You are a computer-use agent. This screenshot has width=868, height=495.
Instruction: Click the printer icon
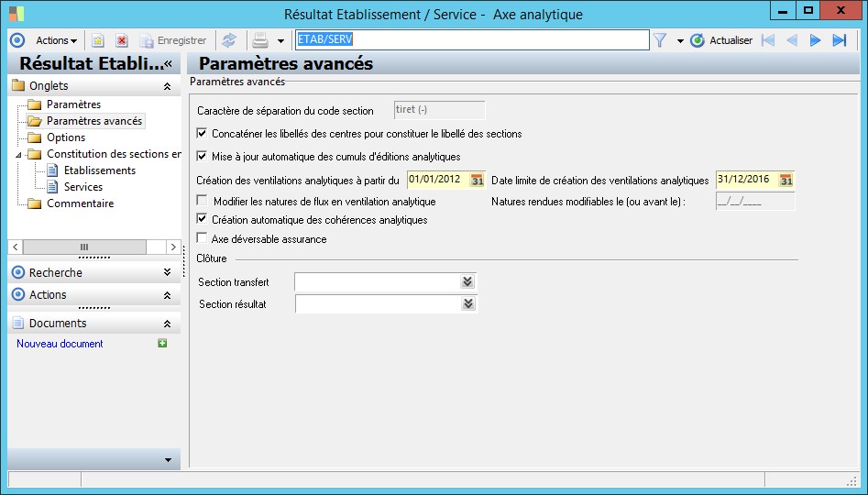[x=260, y=40]
